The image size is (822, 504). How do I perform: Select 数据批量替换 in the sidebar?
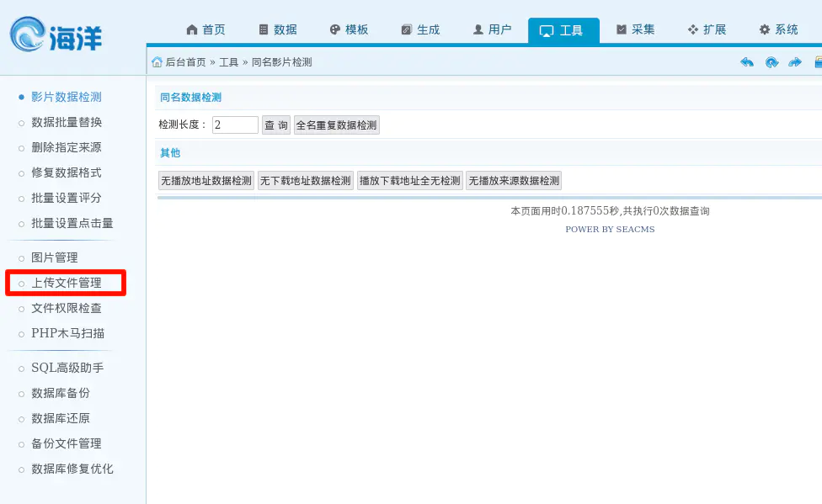(x=67, y=122)
